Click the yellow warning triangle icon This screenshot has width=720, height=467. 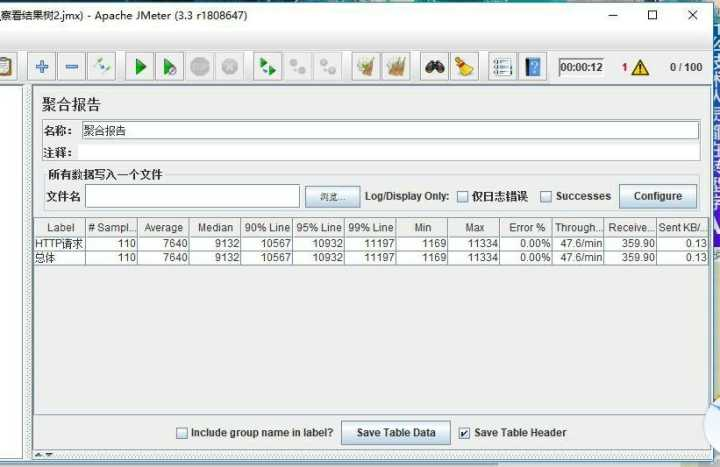640,68
